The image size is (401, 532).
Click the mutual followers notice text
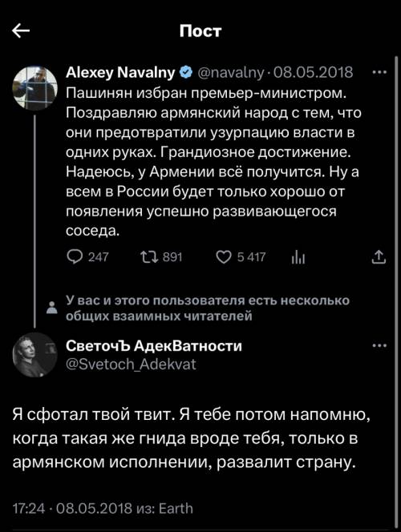coord(208,308)
